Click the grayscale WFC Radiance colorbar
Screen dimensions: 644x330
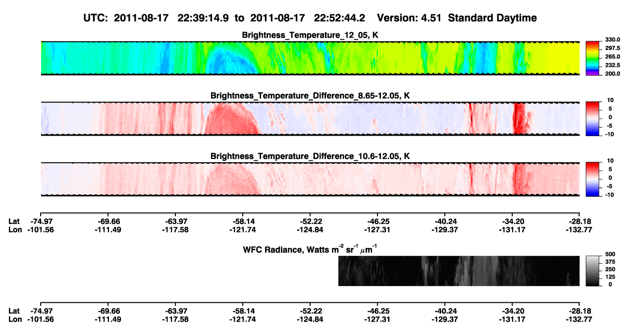[x=593, y=271]
